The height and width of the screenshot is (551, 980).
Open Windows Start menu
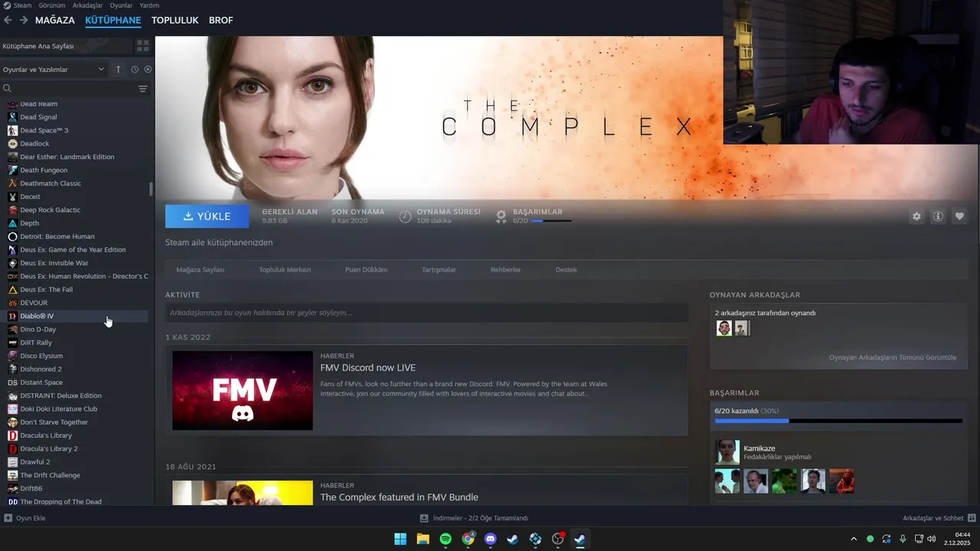(400, 539)
